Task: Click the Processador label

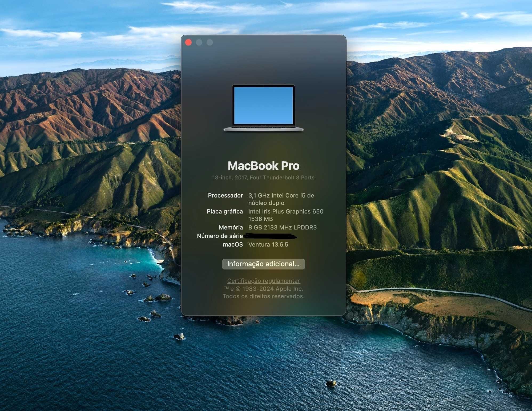Action: click(x=225, y=195)
